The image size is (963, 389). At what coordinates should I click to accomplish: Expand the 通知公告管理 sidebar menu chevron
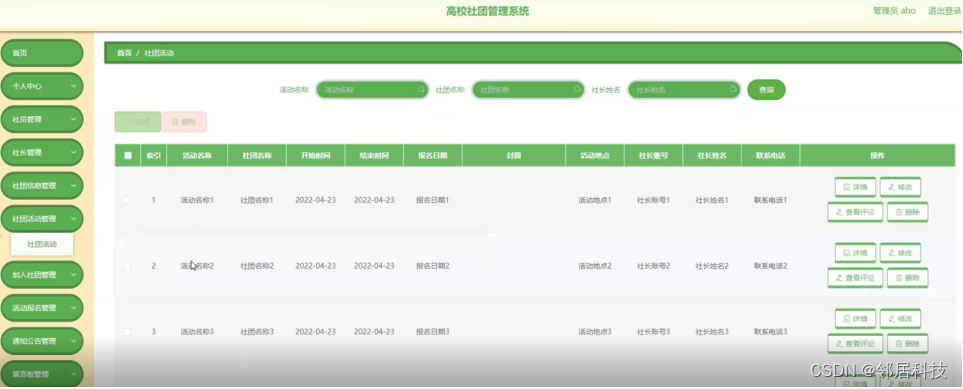(x=74, y=342)
